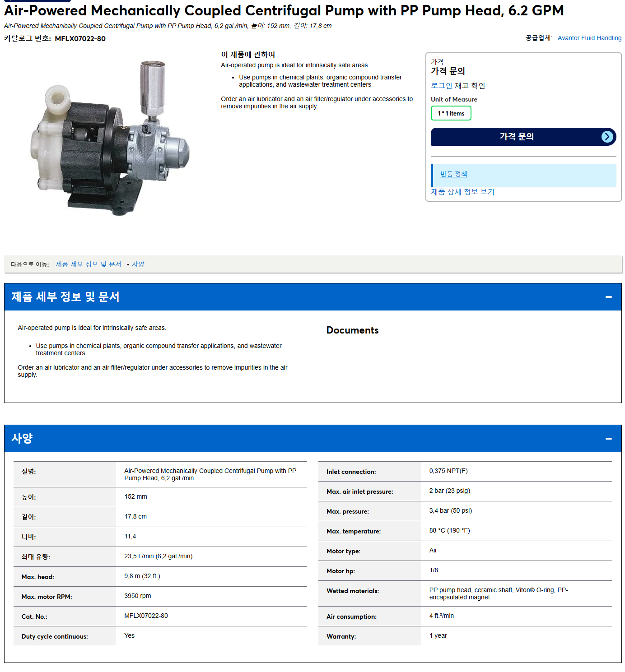Click the Documents heading
Screen dimensions: 625x672
(x=352, y=330)
